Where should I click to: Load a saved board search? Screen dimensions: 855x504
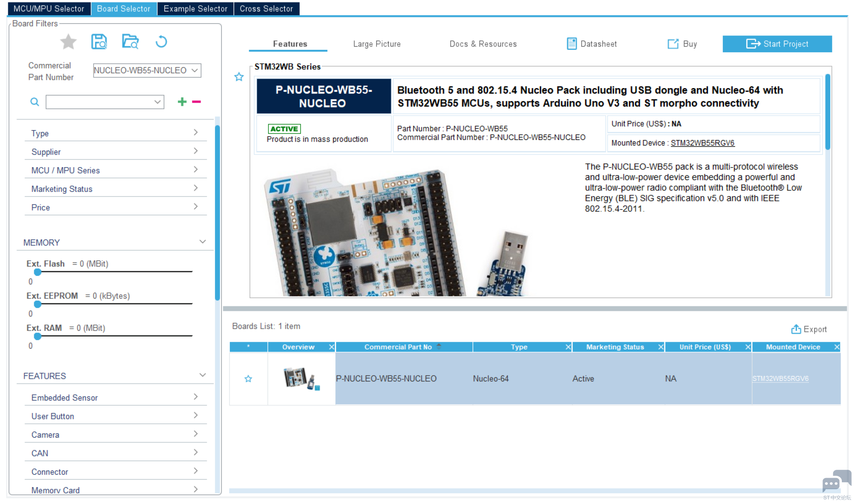[x=130, y=42]
